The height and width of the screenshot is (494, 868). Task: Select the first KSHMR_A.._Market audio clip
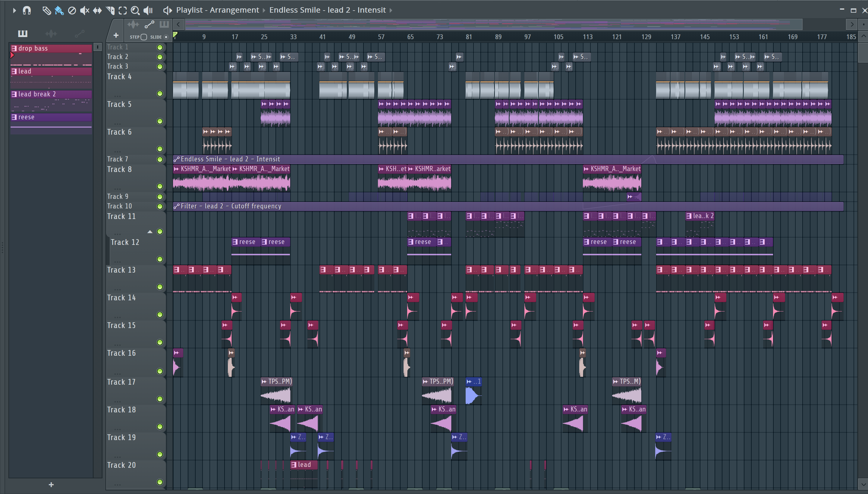(x=202, y=178)
